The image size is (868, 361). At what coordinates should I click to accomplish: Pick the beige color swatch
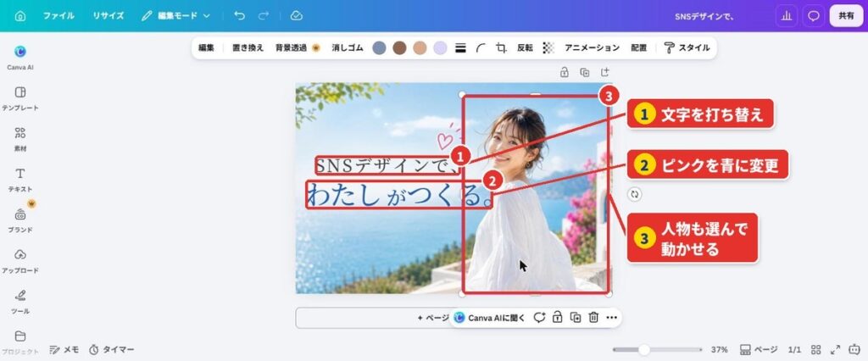[420, 48]
